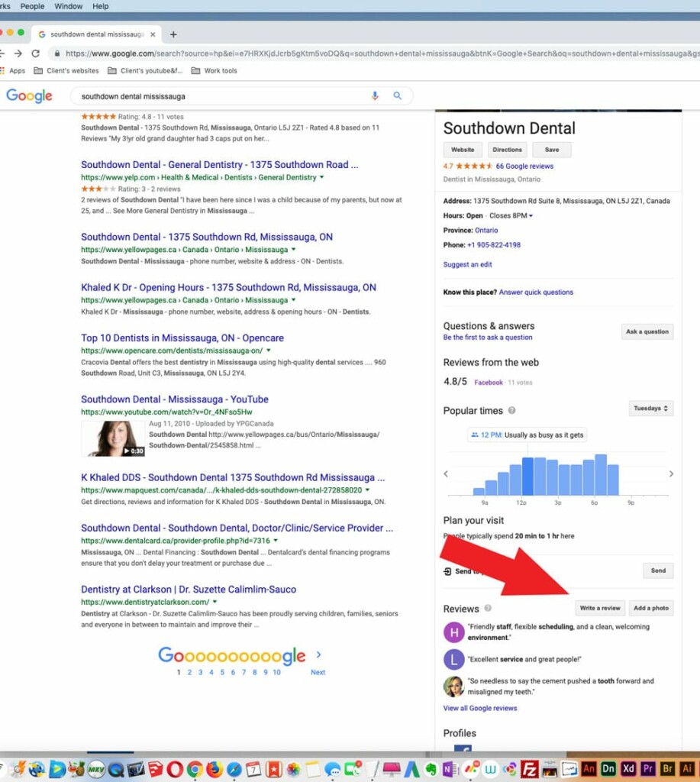This screenshot has width=700, height=782.
Task: Click the Ask a question button
Action: coord(647,331)
